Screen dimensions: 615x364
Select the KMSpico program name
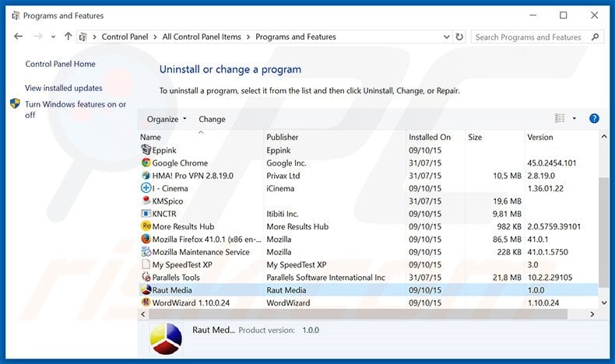tap(167, 201)
